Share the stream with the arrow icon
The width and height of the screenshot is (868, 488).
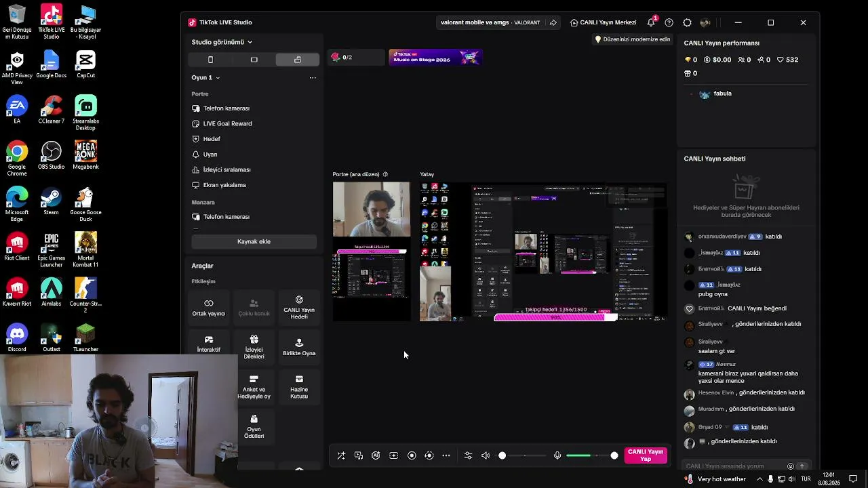click(x=553, y=22)
